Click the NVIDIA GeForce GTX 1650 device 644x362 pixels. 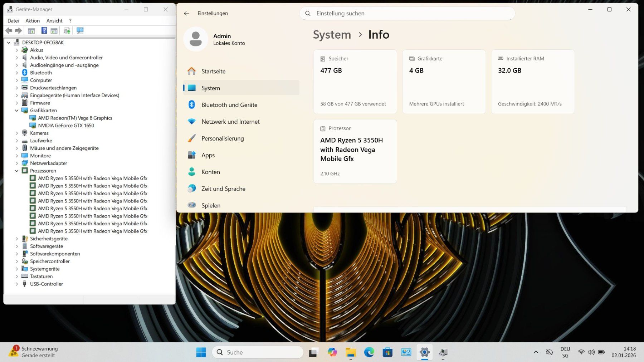[x=66, y=125]
